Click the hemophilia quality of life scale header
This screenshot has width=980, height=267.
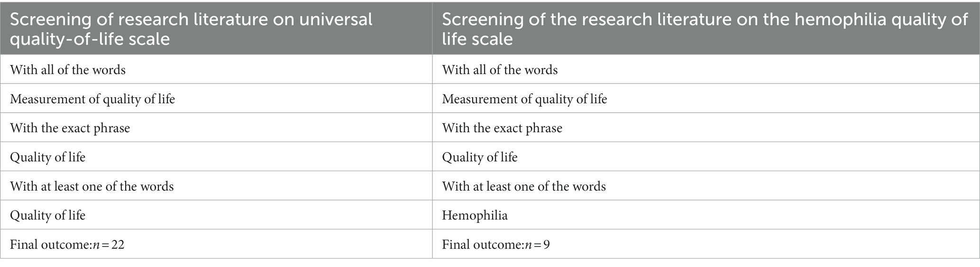point(706,28)
